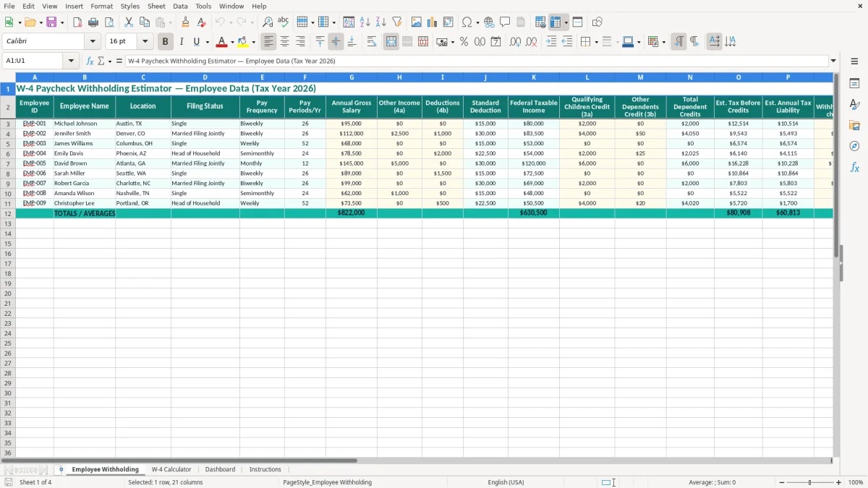The width and height of the screenshot is (868, 488).
Task: Click the Insert Special Character omega icon
Action: [467, 22]
